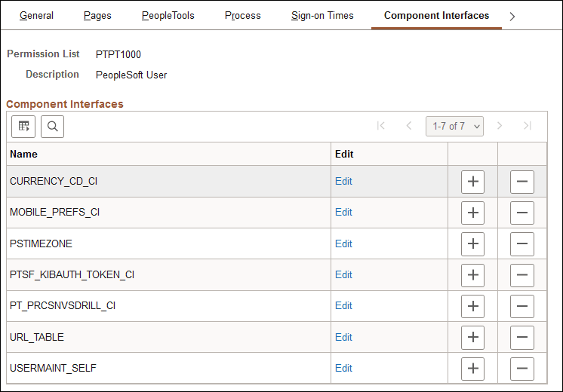Delete the MOBILE_PREFS_CI row
Viewport: 563px width, 392px height.
click(x=522, y=213)
